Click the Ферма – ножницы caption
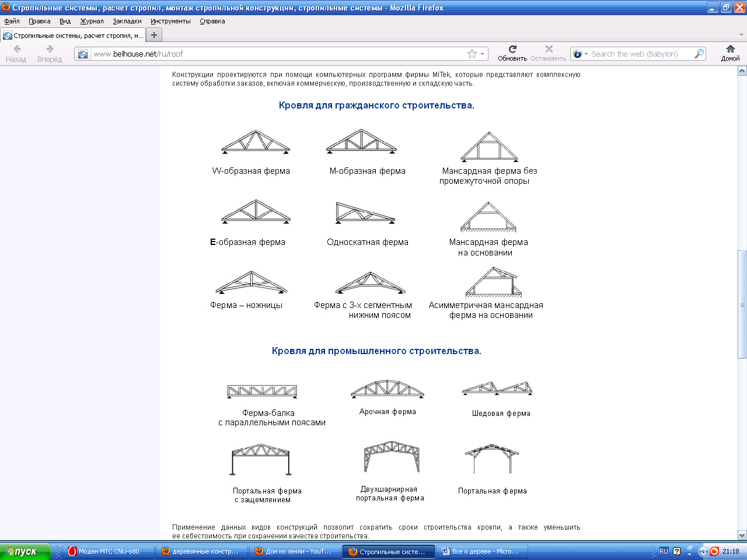 246,305
